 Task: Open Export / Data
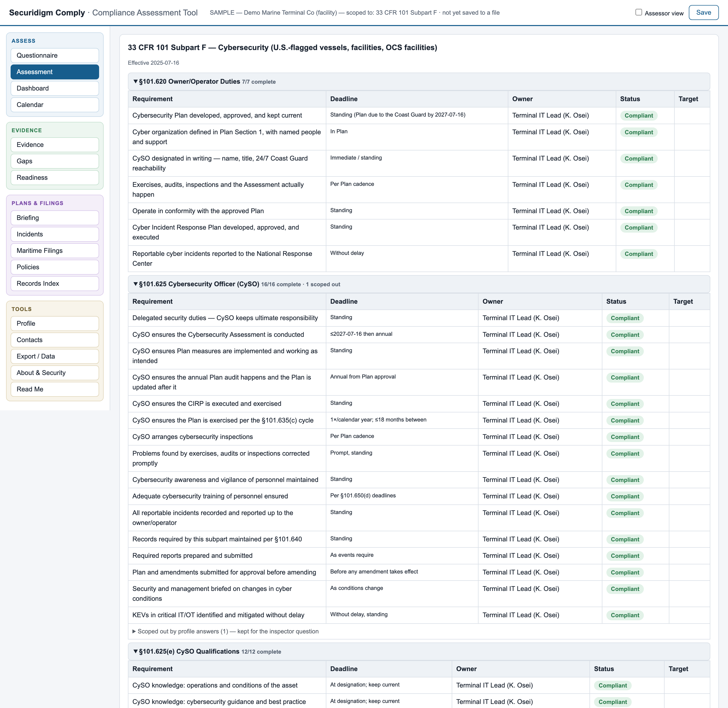pos(55,356)
